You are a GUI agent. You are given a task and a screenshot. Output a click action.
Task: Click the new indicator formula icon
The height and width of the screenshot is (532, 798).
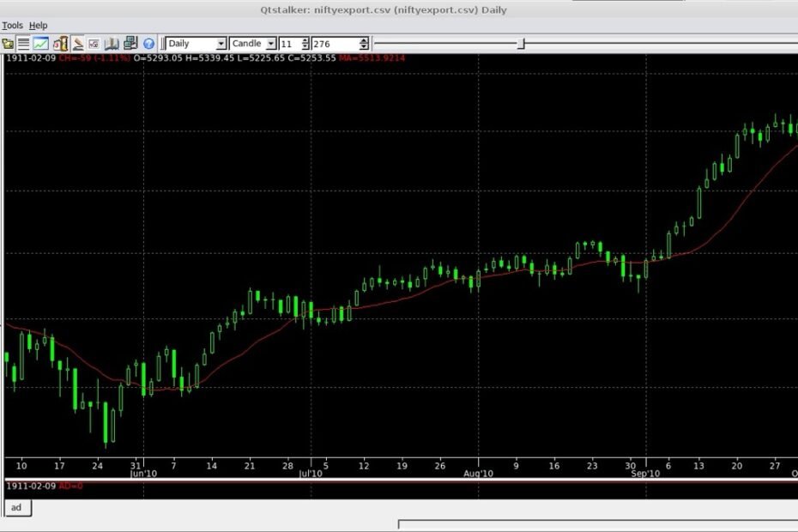94,45
